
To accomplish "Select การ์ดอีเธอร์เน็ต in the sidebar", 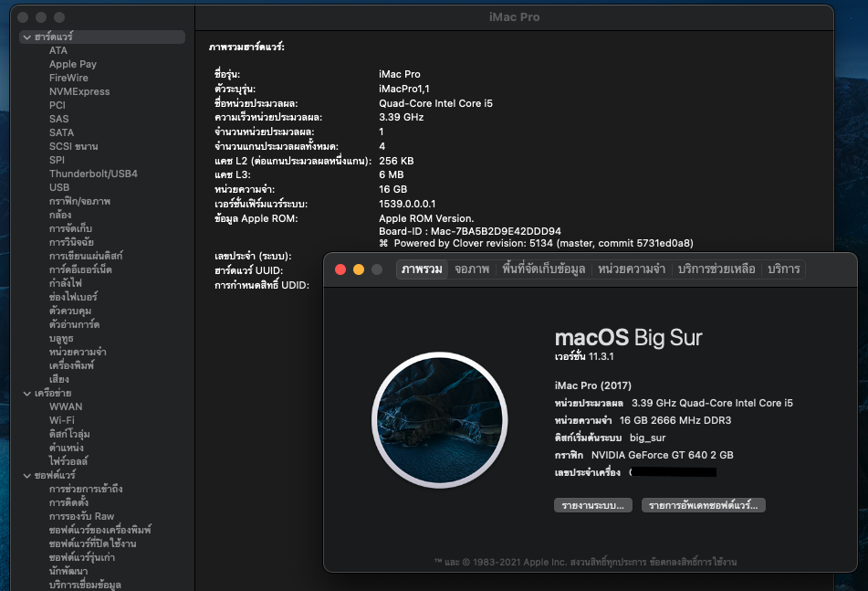I will point(80,269).
